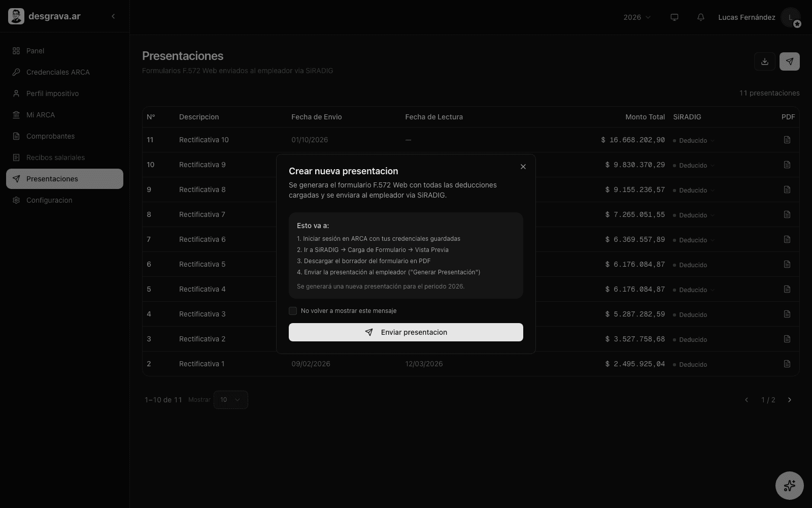Open Configuracion settings

point(64,200)
